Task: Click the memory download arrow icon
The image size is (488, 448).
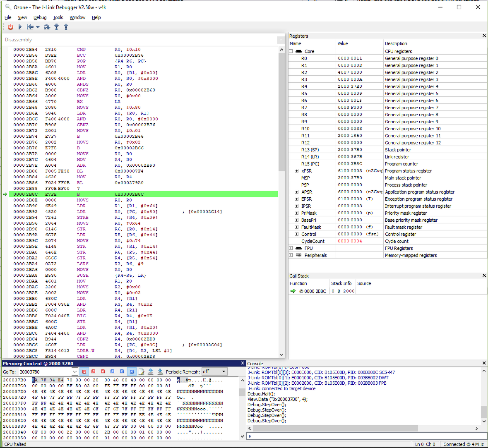Action: point(160,371)
